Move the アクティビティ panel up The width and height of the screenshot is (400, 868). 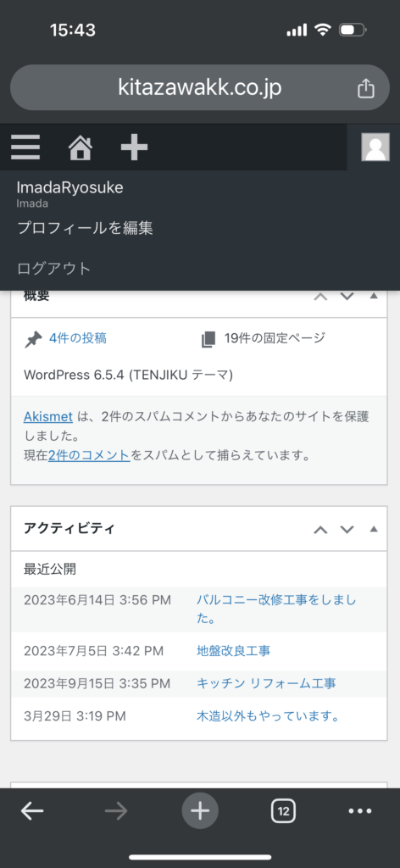coord(320,529)
